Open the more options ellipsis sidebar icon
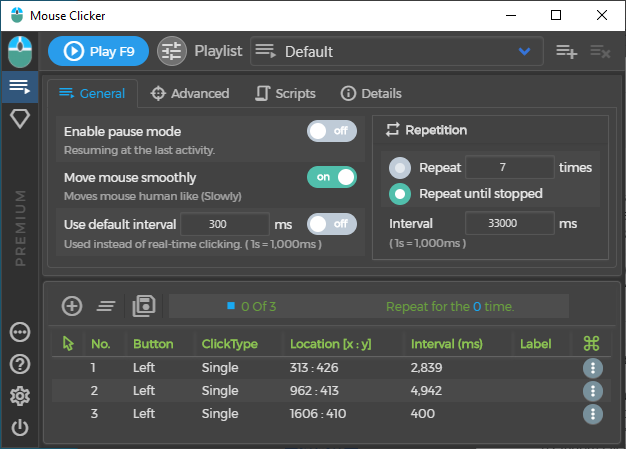This screenshot has height=449, width=626. (19, 332)
